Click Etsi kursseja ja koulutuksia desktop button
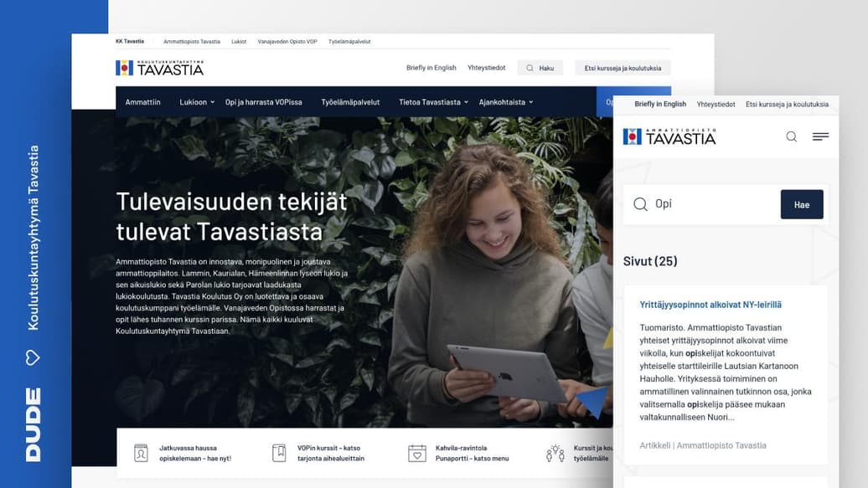This screenshot has width=868, height=488. [623, 68]
